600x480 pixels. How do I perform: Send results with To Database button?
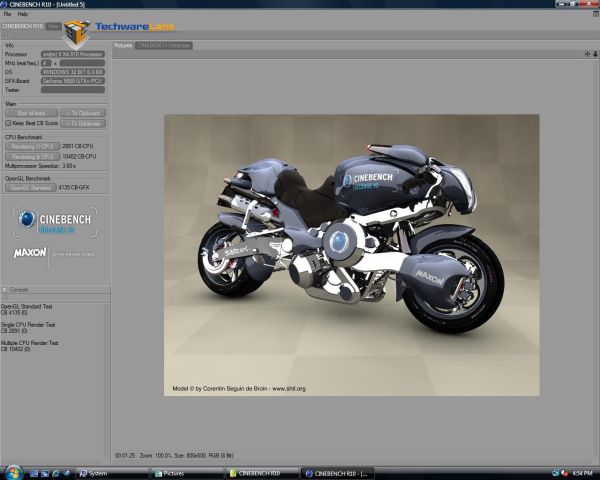pos(83,124)
